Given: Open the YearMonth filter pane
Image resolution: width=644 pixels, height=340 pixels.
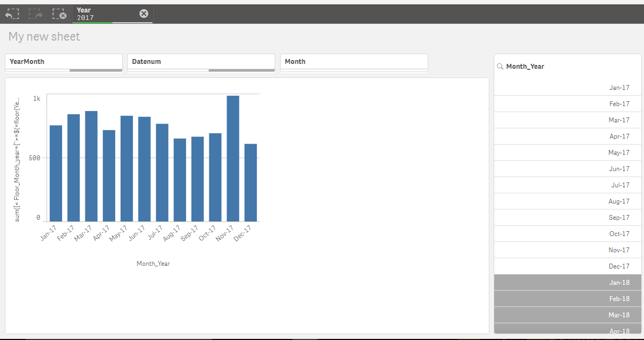Looking at the screenshot, I should 64,62.
